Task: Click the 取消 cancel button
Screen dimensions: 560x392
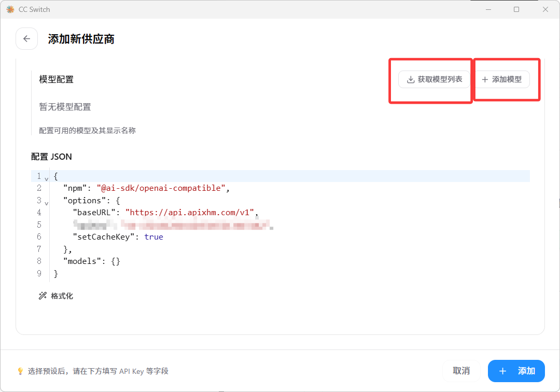Action: click(x=461, y=371)
